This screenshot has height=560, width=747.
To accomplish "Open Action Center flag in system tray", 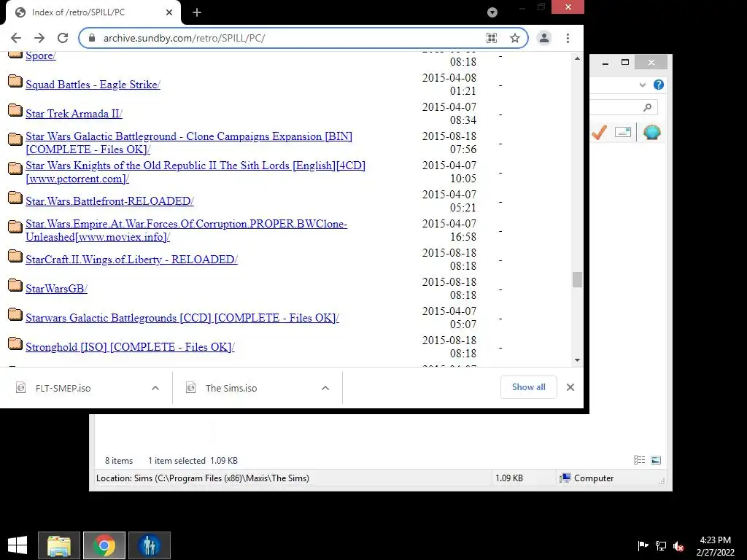I will click(x=643, y=545).
